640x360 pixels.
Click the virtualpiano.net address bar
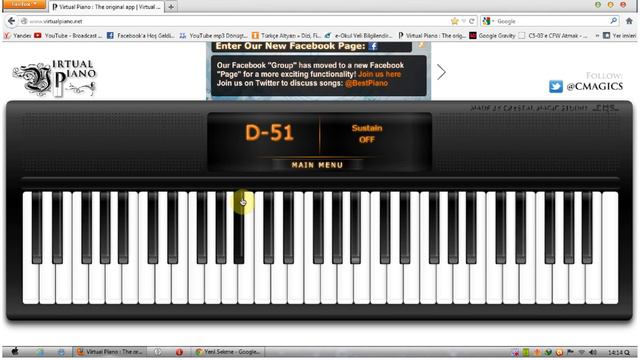tap(233, 21)
